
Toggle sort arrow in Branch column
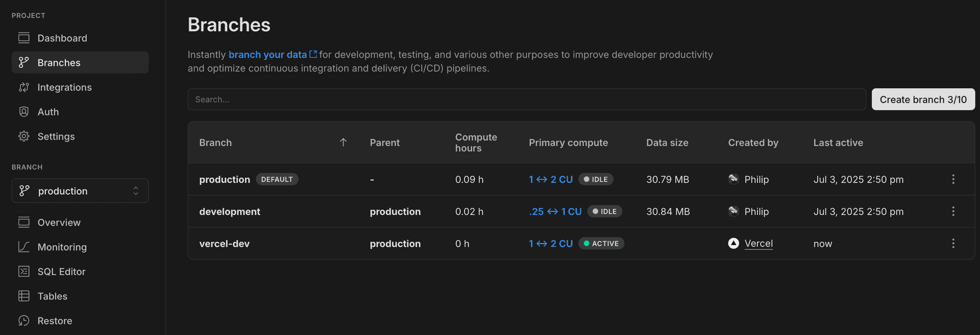click(343, 142)
